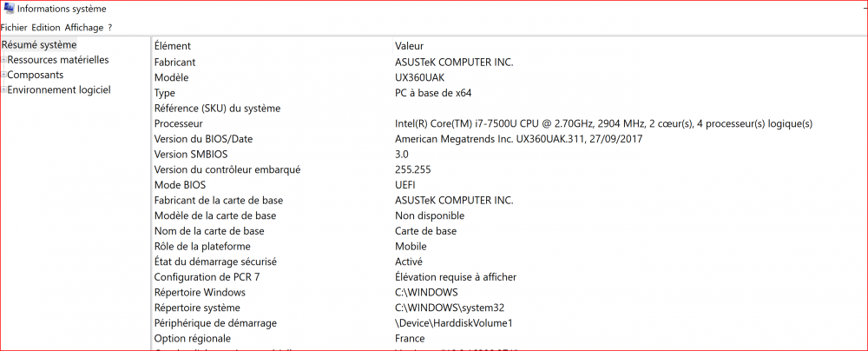868x351 pixels.
Task: Select the Ressources matérielles tree item
Action: pyautogui.click(x=58, y=60)
